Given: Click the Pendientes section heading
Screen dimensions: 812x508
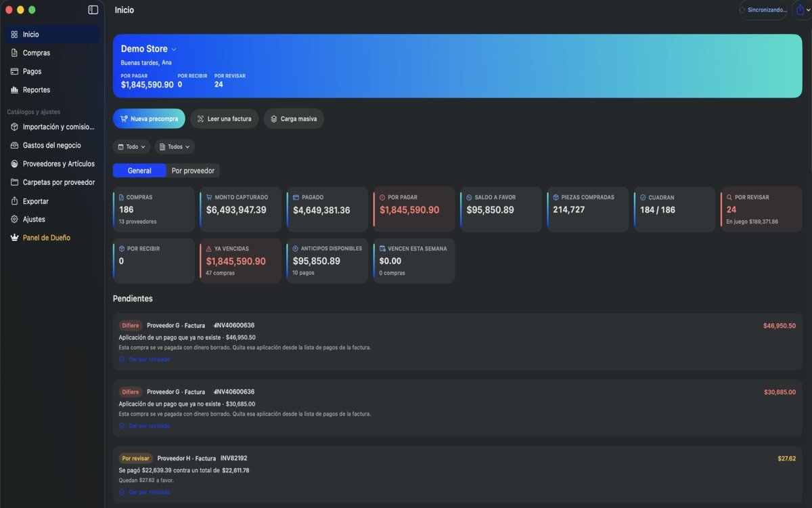Looking at the screenshot, I should point(133,299).
